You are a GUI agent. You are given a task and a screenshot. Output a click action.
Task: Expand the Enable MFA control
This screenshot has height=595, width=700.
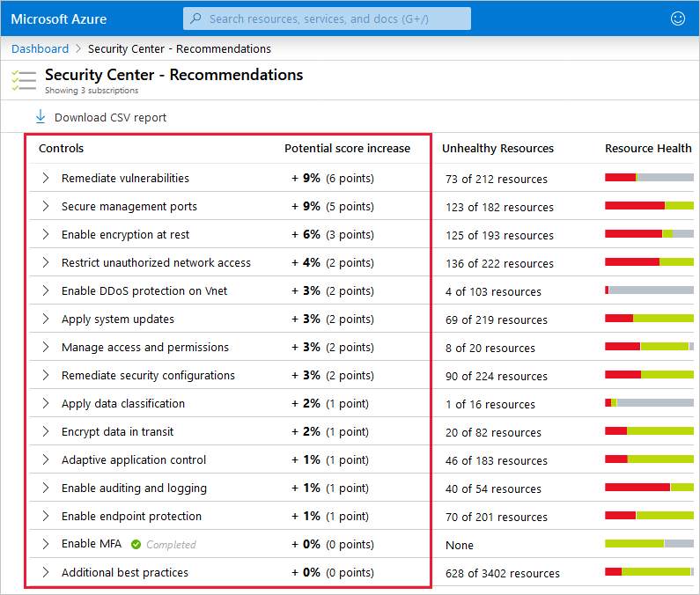45,544
